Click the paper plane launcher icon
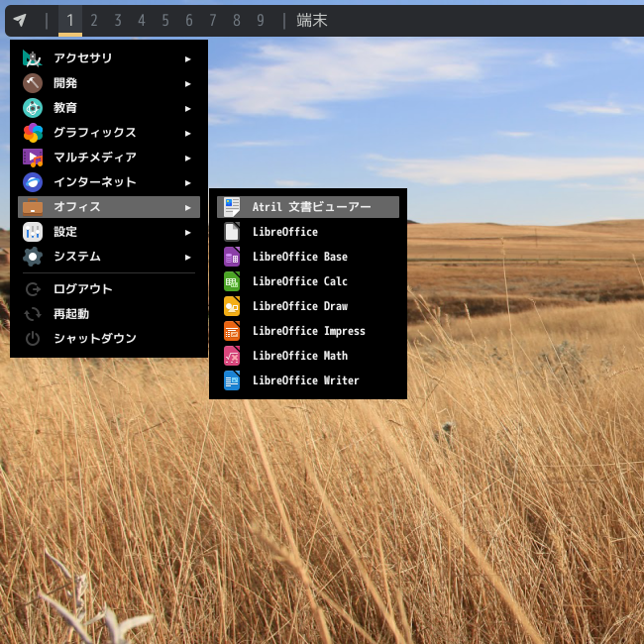 [x=20, y=20]
